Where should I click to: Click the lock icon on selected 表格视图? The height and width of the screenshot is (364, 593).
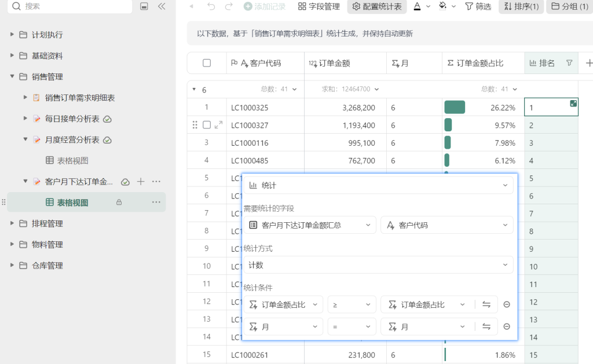click(x=119, y=202)
